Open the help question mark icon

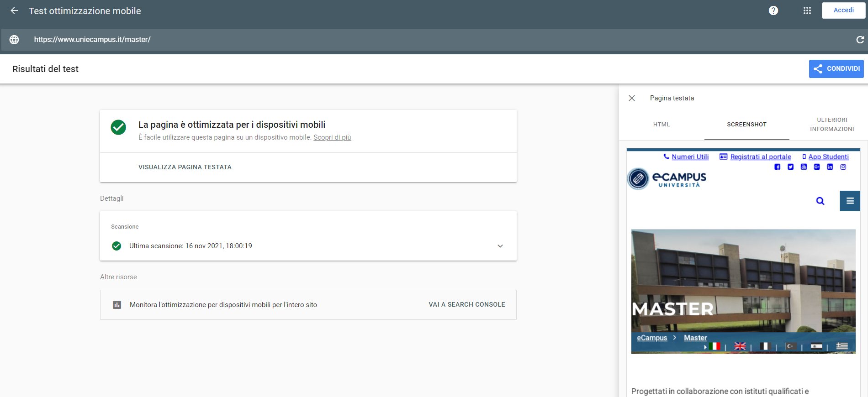[773, 10]
